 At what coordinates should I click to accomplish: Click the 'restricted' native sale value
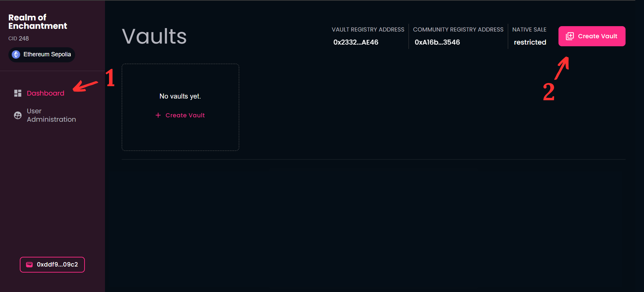pyautogui.click(x=530, y=42)
